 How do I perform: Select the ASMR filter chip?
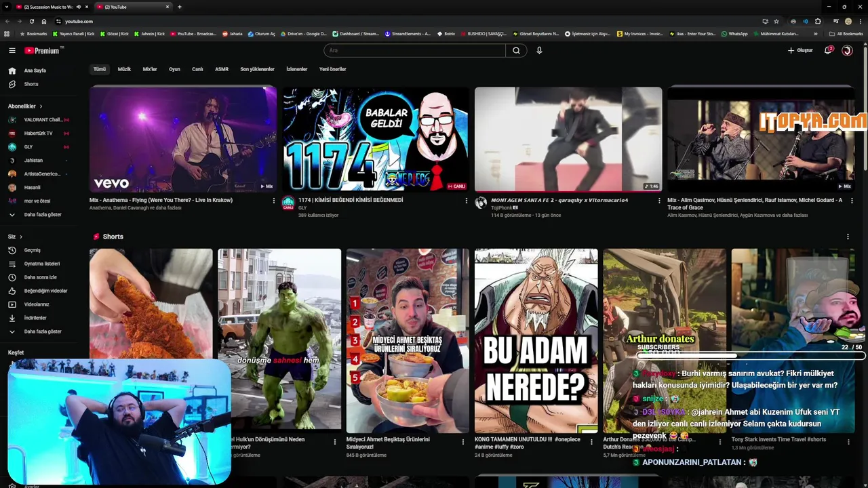click(222, 69)
